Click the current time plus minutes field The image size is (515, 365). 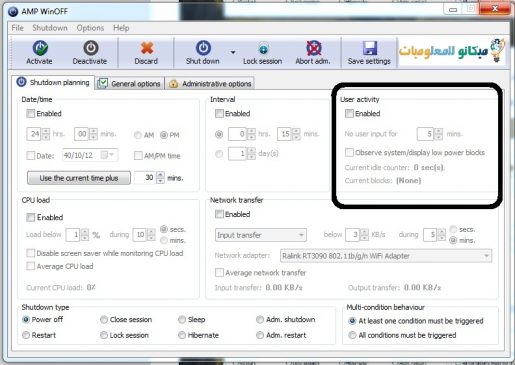coord(145,178)
